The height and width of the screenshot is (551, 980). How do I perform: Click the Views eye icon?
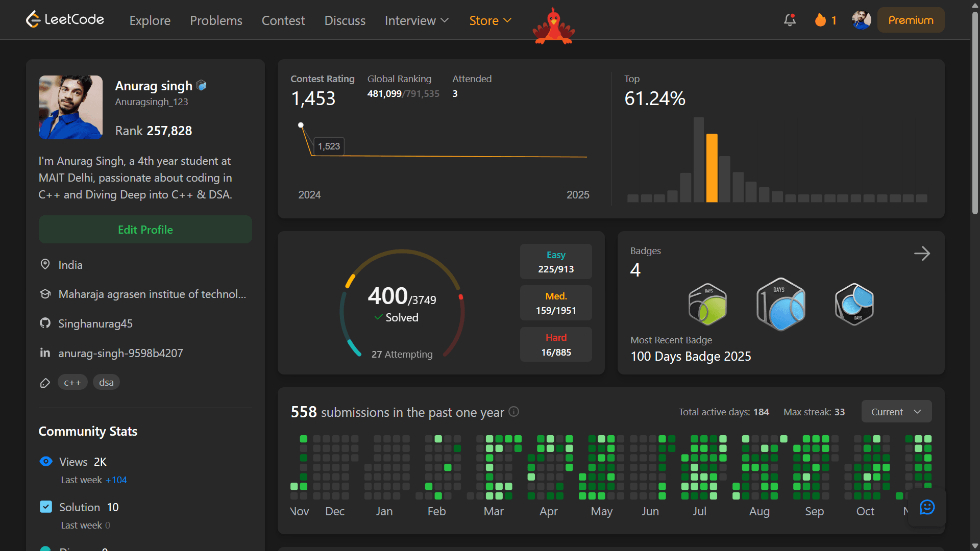[46, 462]
